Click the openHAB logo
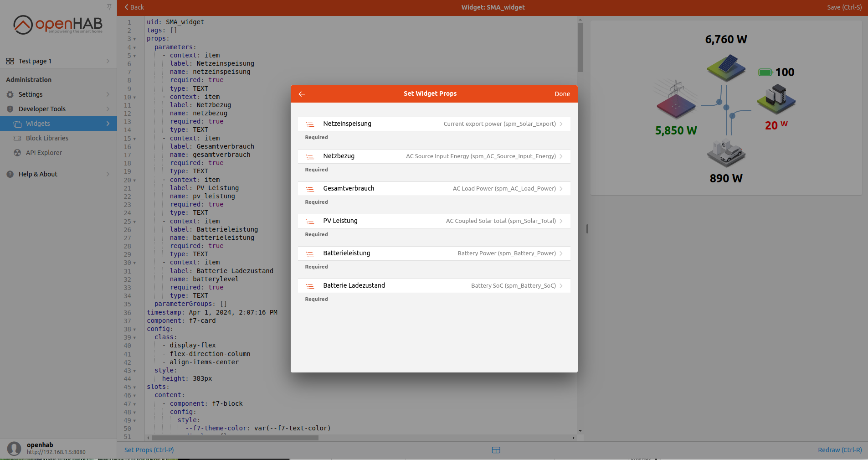The width and height of the screenshot is (868, 460). coord(58,25)
